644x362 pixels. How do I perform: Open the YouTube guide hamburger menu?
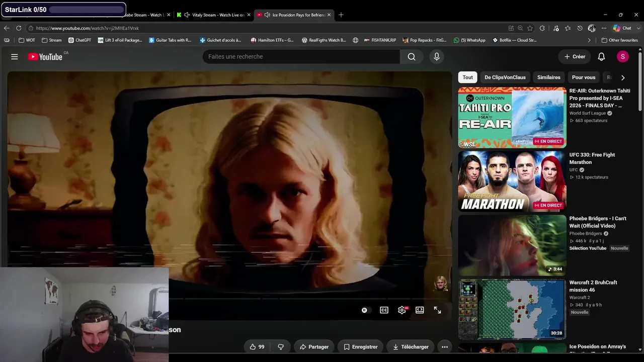[x=15, y=57]
